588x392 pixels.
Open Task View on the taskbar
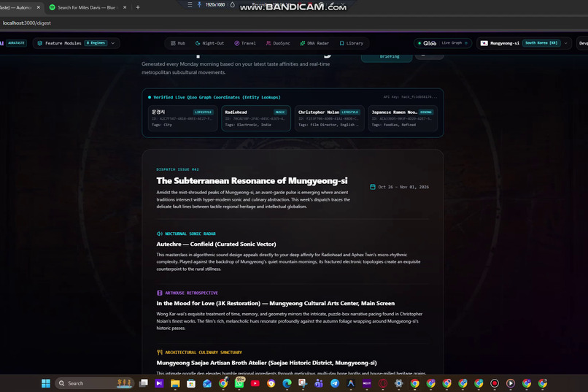click(x=143, y=383)
